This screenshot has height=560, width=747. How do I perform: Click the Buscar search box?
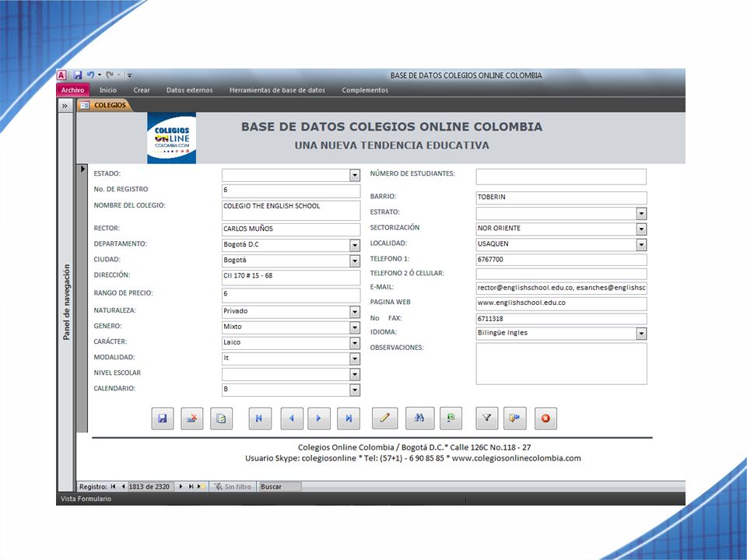pyautogui.click(x=279, y=487)
